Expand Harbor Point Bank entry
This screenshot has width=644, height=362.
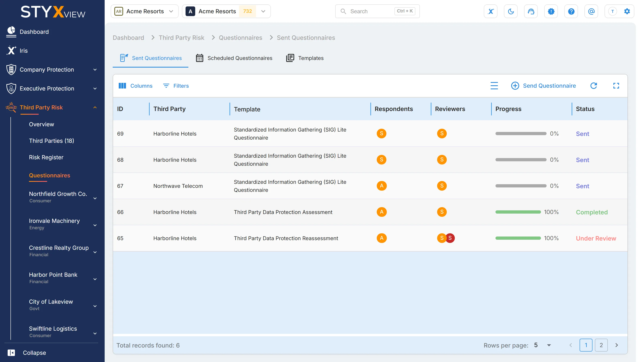point(95,279)
